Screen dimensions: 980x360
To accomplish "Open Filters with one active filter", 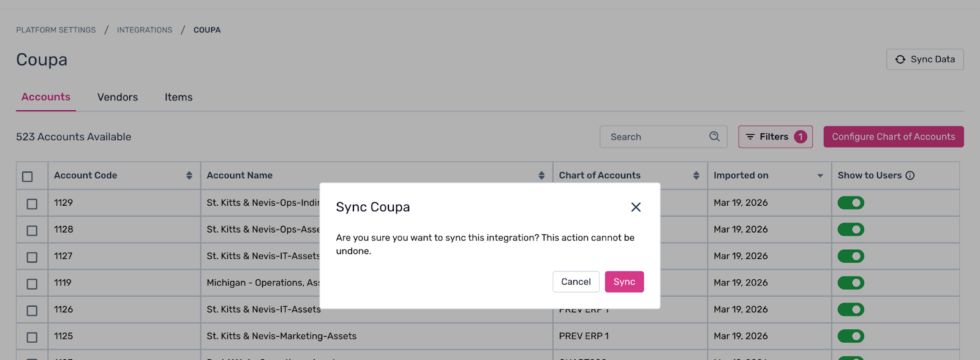I will click(775, 137).
